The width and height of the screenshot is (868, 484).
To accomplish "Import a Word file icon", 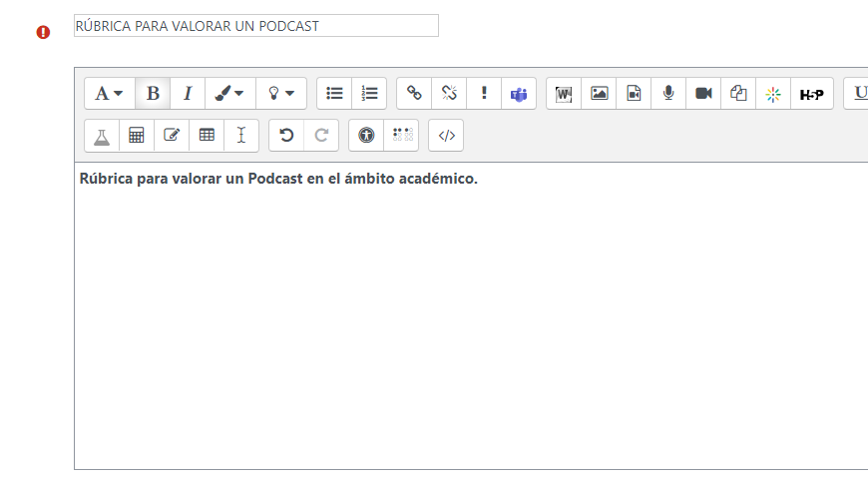I will pos(564,94).
